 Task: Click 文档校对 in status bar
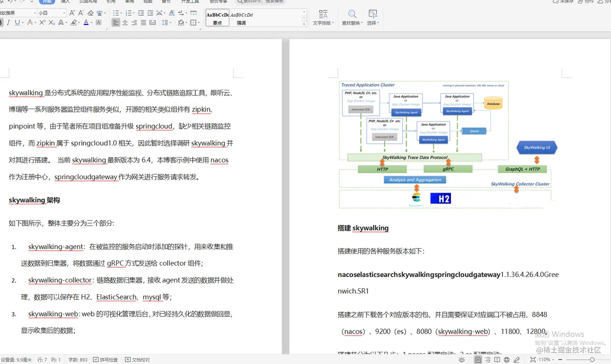tap(137, 360)
